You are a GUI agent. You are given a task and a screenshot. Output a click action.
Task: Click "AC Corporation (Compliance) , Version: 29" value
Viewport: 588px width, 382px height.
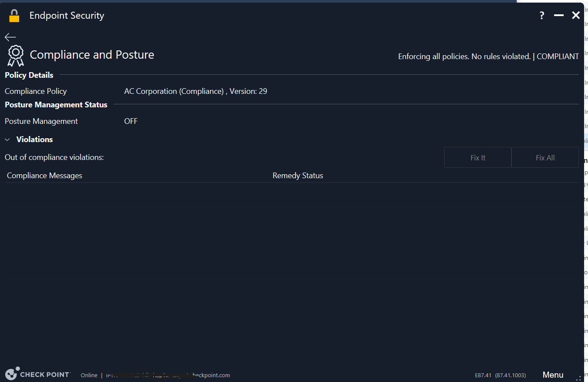(x=196, y=91)
